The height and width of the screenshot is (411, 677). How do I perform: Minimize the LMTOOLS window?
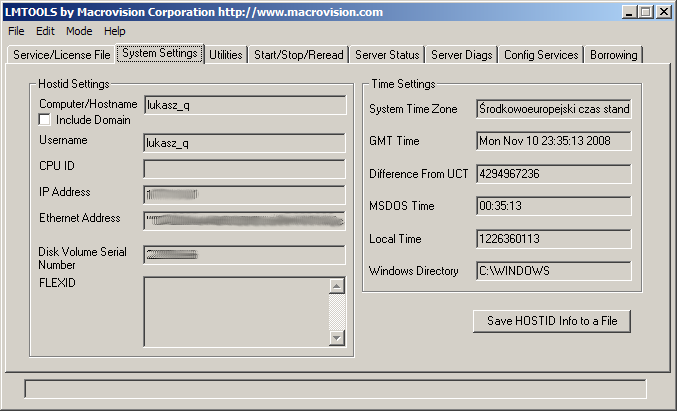click(x=630, y=12)
